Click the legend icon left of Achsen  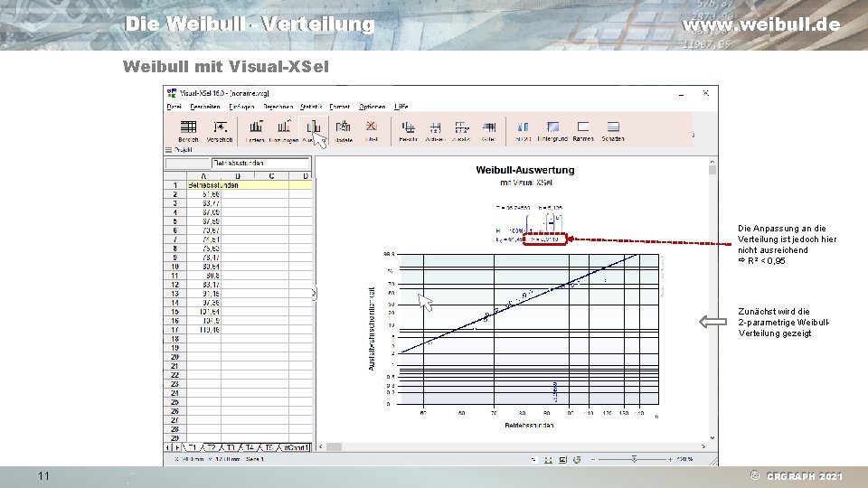point(408,127)
